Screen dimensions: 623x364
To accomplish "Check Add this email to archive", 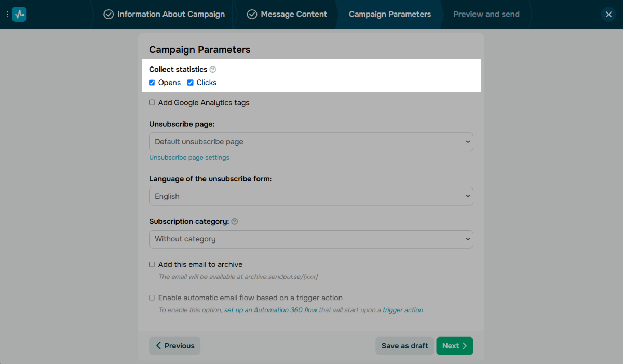I will tap(152, 265).
